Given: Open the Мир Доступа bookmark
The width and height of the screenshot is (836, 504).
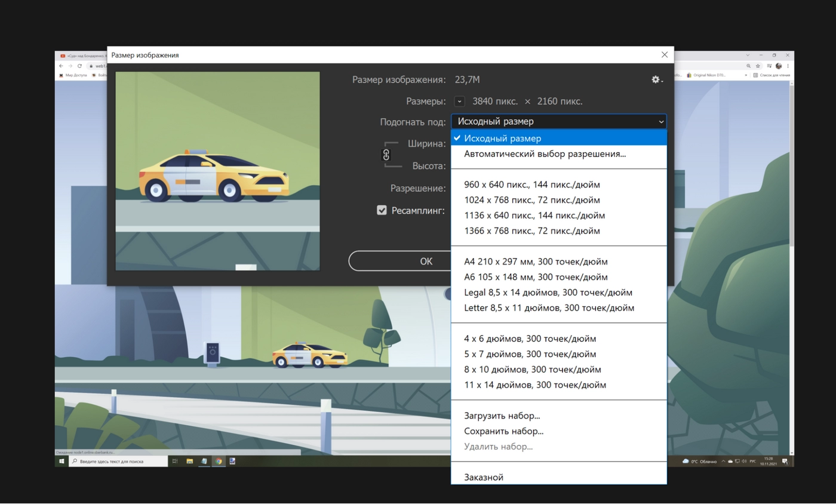Looking at the screenshot, I should point(73,75).
